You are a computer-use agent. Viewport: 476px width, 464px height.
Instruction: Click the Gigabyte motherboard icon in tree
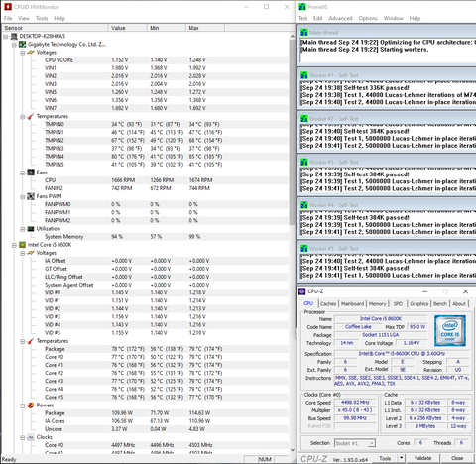(x=22, y=44)
